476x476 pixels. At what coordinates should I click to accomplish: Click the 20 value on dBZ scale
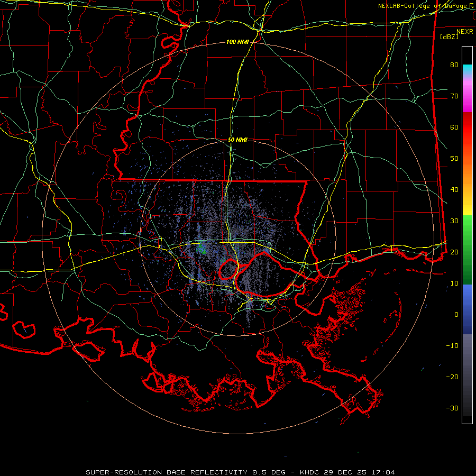[x=454, y=252]
